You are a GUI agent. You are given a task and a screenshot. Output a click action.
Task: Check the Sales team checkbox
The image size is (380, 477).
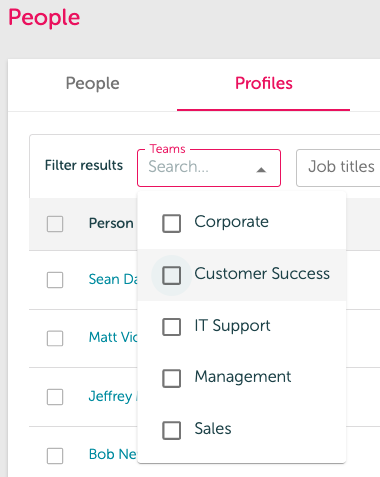(x=172, y=430)
